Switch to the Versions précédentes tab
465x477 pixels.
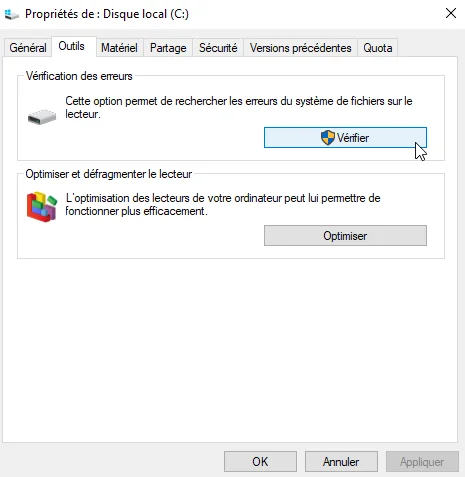(x=301, y=48)
